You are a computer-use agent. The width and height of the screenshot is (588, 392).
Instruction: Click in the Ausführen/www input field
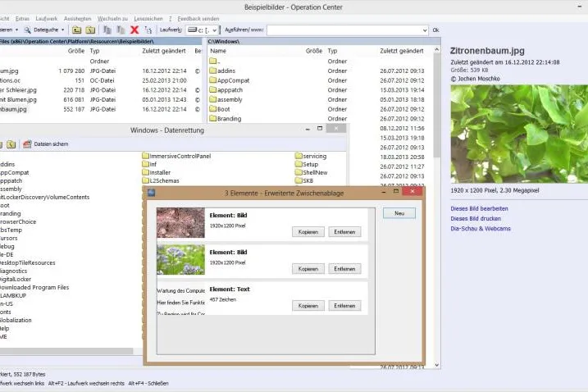[x=344, y=30]
